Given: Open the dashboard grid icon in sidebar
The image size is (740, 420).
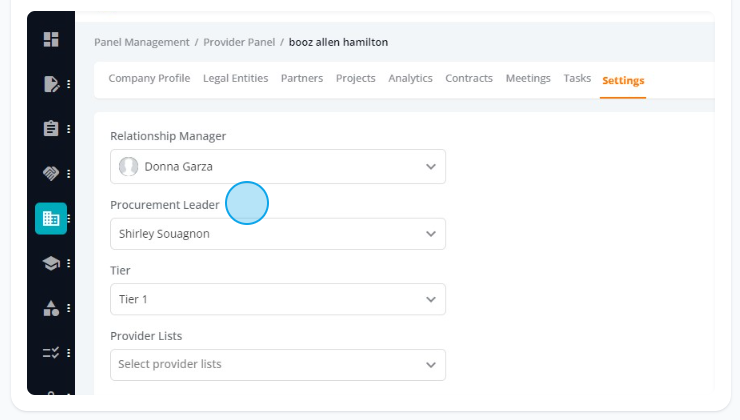Looking at the screenshot, I should click(51, 39).
